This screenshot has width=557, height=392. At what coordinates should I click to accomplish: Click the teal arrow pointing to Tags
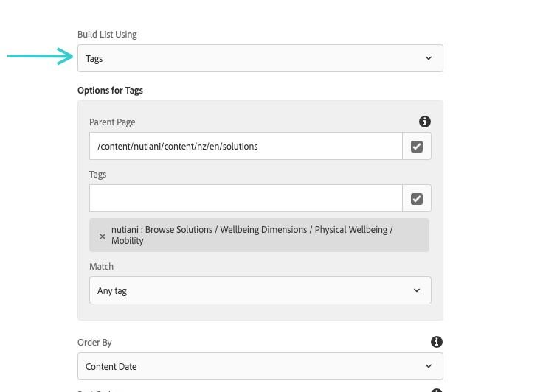pos(40,56)
